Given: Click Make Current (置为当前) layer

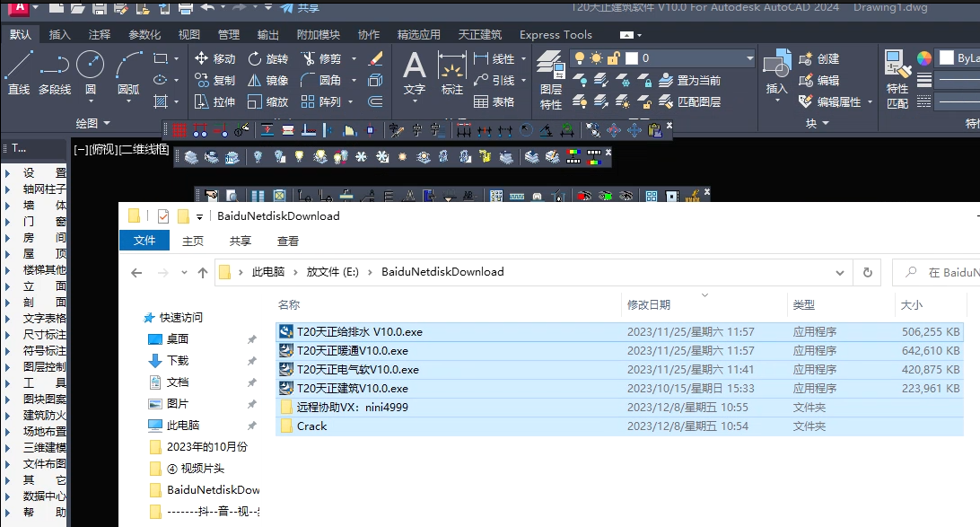Looking at the screenshot, I should [x=689, y=80].
